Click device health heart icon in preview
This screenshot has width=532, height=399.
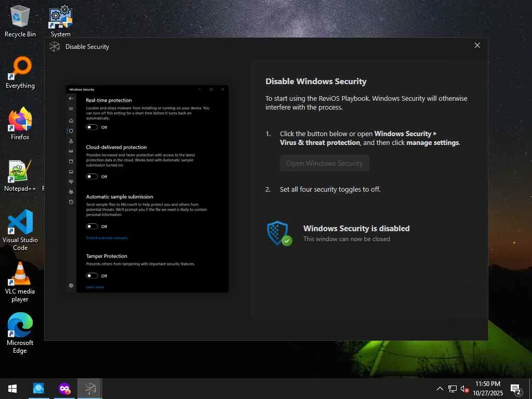click(x=71, y=181)
